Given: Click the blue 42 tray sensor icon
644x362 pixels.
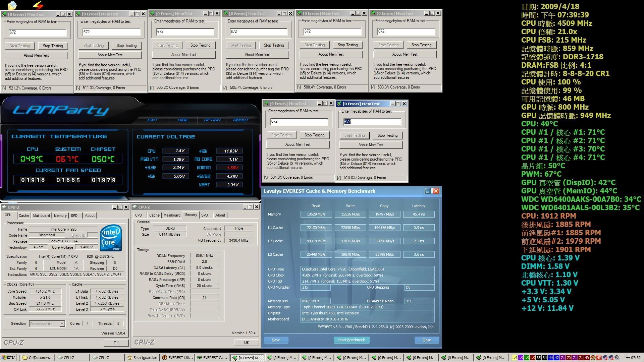Looking at the screenshot, I should coord(557,358).
